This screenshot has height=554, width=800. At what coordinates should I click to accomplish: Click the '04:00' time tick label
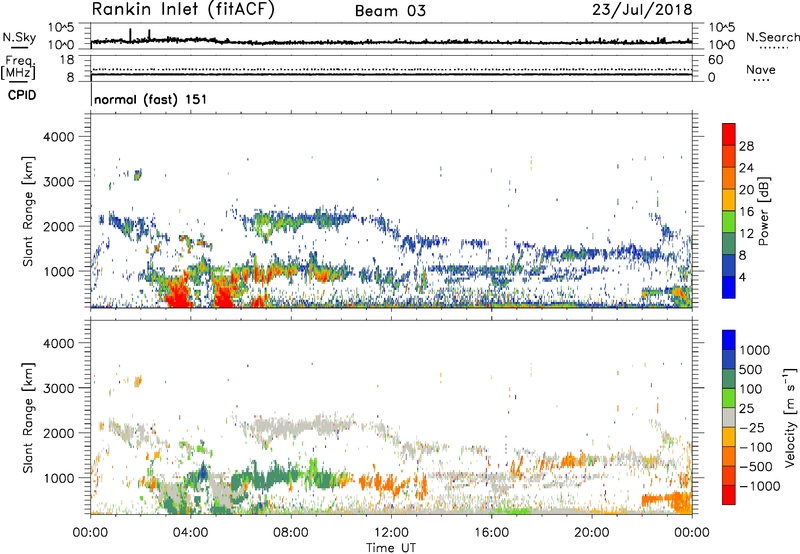coord(191,533)
